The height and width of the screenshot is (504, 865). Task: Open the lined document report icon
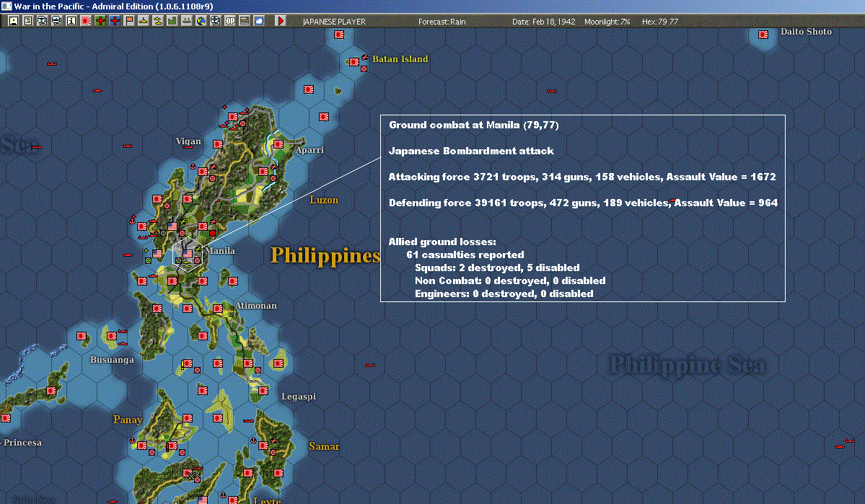click(27, 21)
